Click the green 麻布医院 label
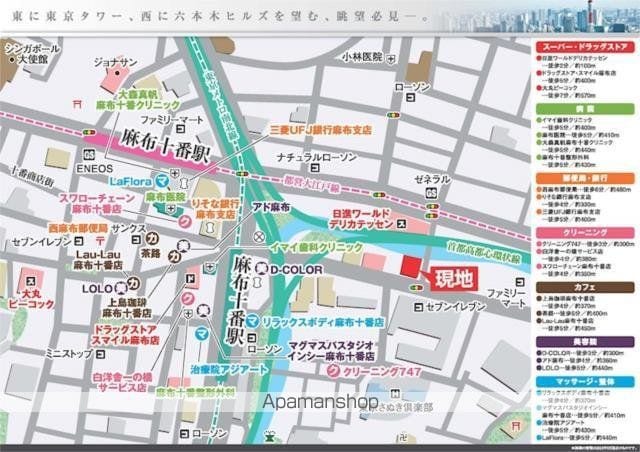The image size is (640, 452). pos(166,197)
